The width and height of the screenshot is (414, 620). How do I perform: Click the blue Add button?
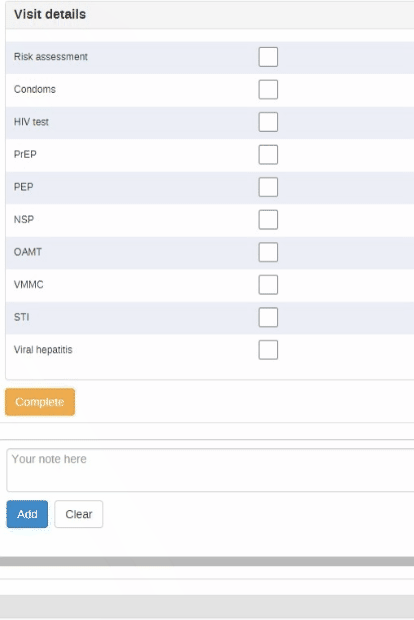click(27, 514)
